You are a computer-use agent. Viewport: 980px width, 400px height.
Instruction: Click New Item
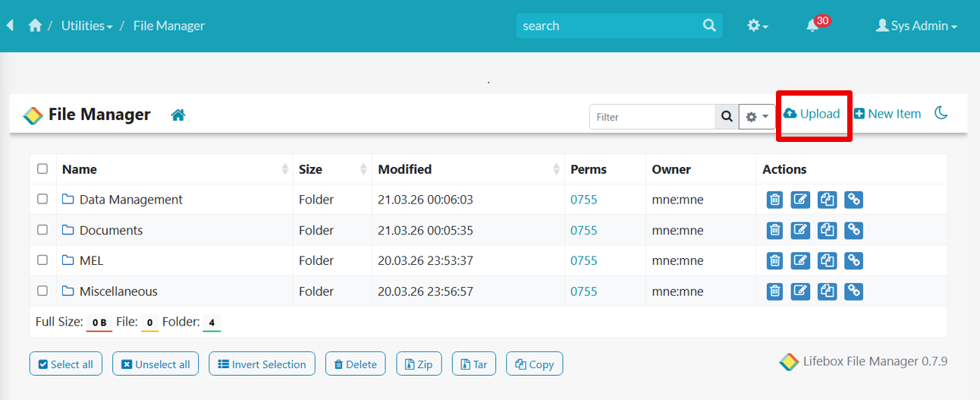click(887, 114)
